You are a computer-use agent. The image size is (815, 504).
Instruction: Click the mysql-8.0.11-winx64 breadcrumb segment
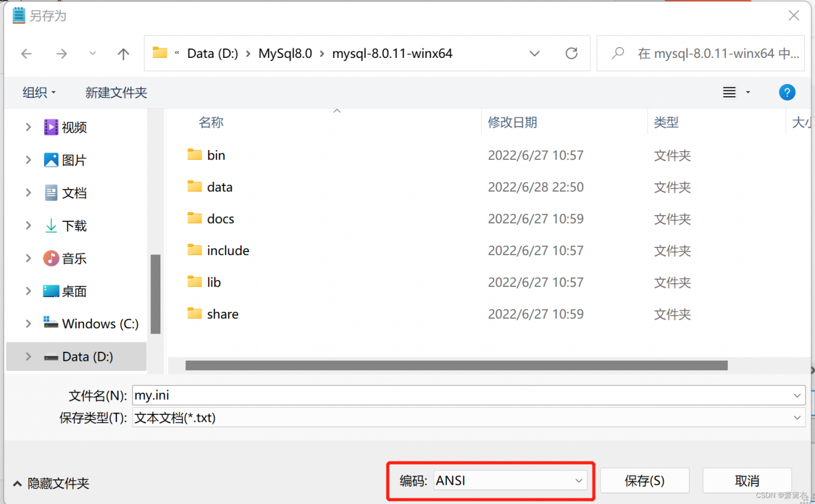[392, 53]
